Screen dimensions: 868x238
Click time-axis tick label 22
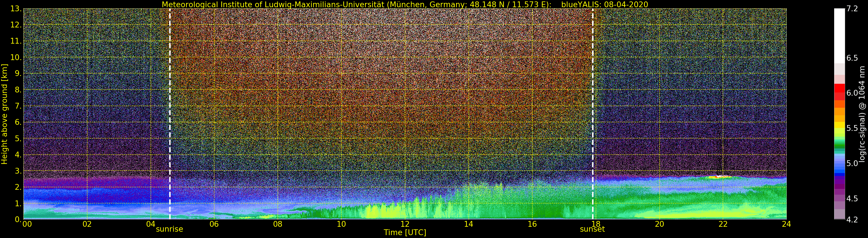[x=723, y=224]
